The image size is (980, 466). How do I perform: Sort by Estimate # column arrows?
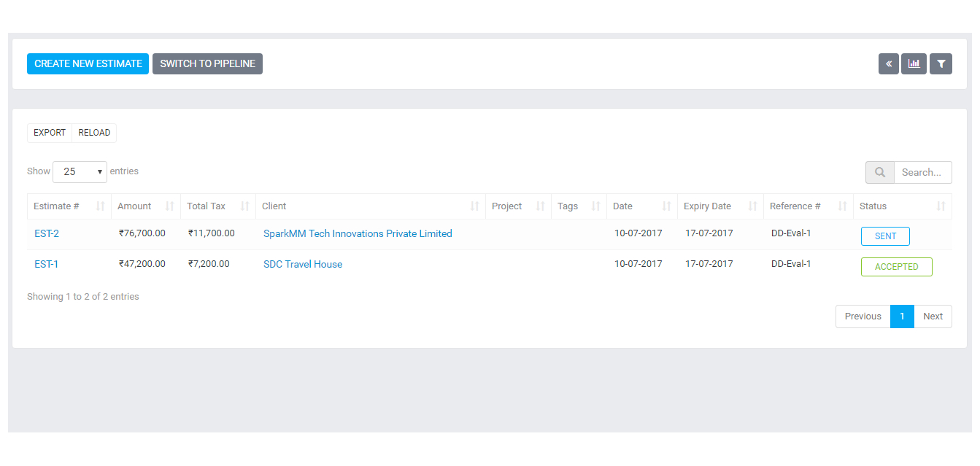101,206
